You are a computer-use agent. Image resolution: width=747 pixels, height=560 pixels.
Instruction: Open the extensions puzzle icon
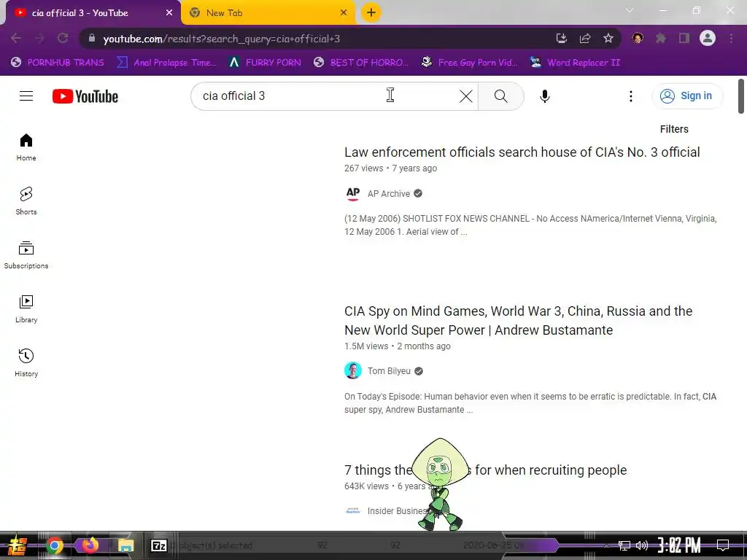pyautogui.click(x=661, y=38)
